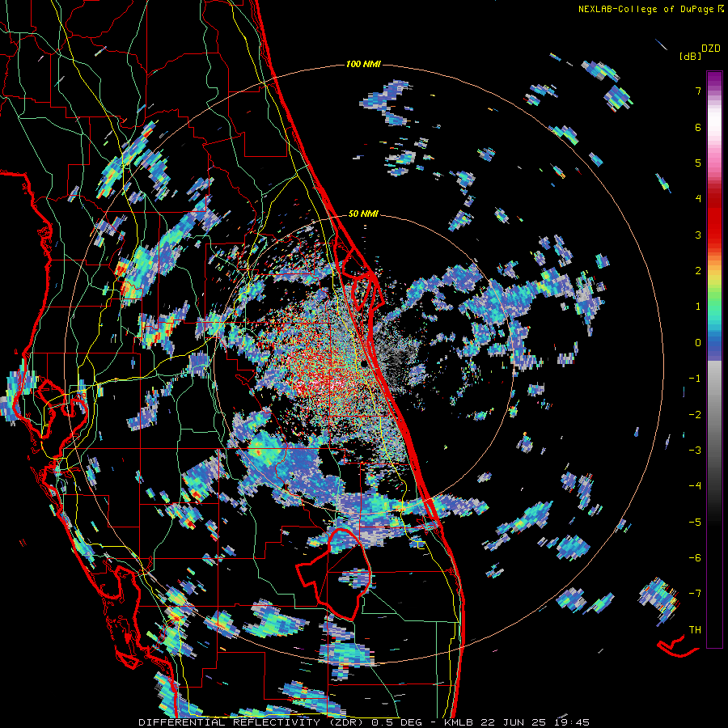The height and width of the screenshot is (728, 728).
Task: Click the -4 value on the colorbar scale
Action: (695, 486)
